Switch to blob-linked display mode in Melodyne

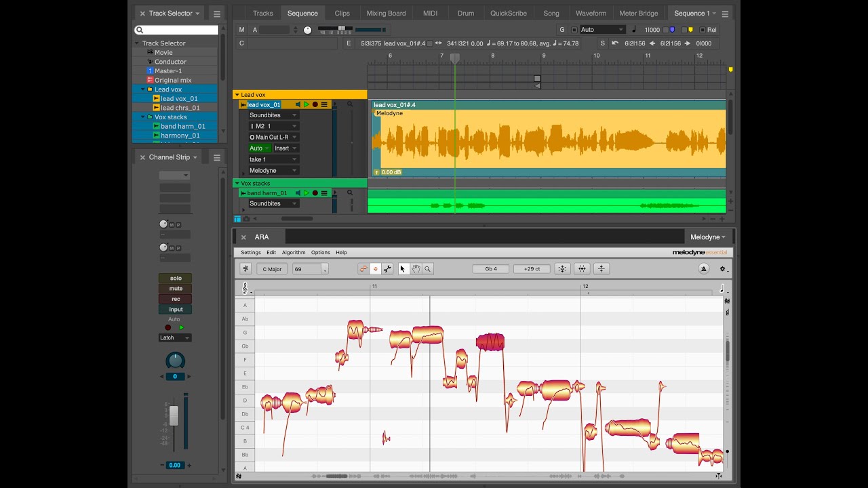click(363, 269)
